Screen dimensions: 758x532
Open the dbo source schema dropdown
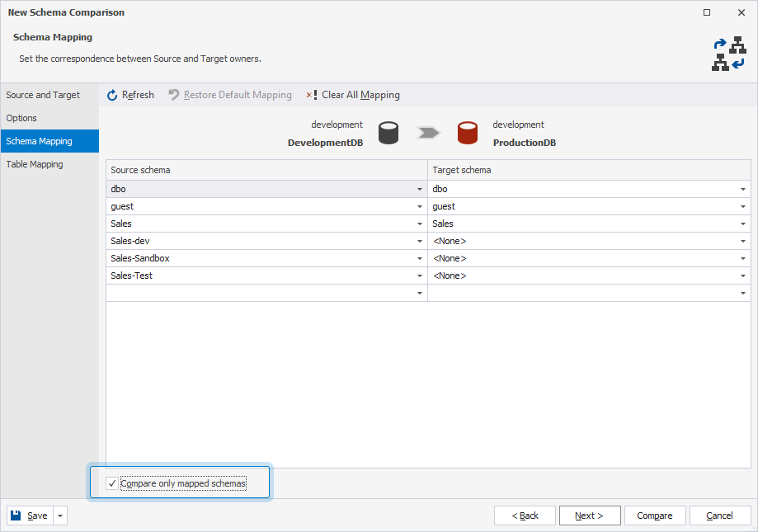click(419, 189)
